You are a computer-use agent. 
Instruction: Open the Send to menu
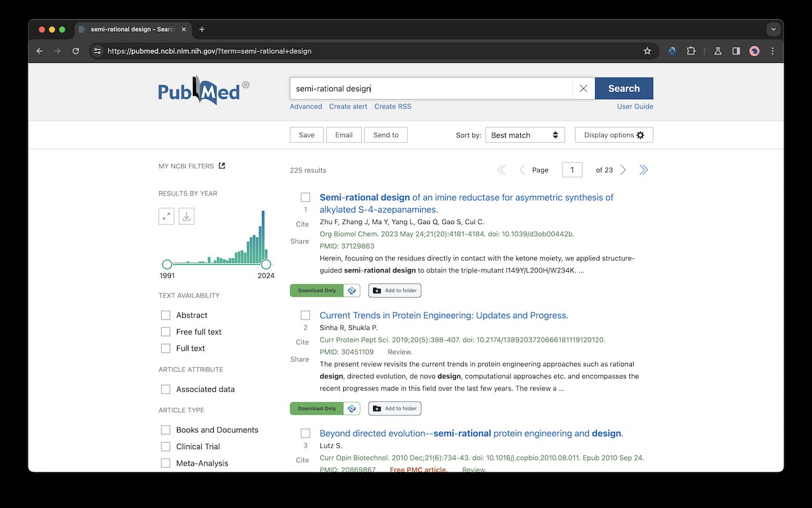386,135
